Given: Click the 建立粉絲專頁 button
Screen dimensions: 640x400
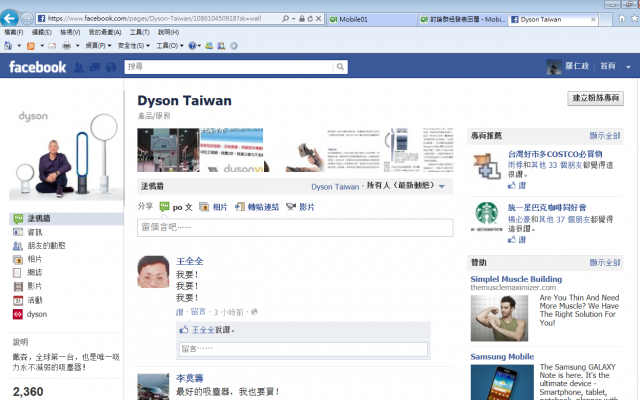Looking at the screenshot, I should pyautogui.click(x=596, y=98).
